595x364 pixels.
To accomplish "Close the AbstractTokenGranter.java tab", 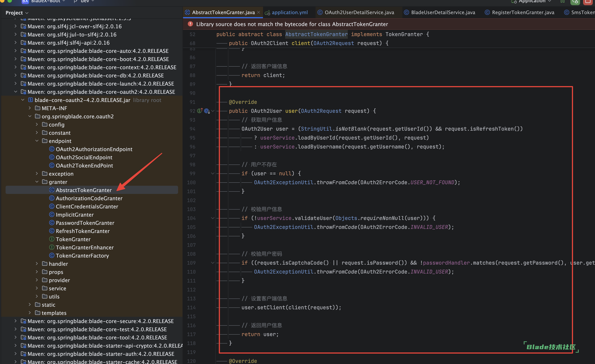I will click(259, 12).
